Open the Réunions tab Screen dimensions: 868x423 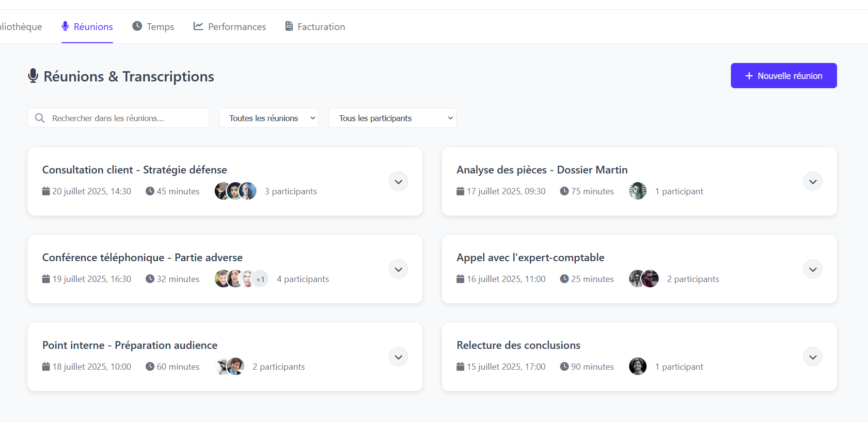click(x=87, y=27)
